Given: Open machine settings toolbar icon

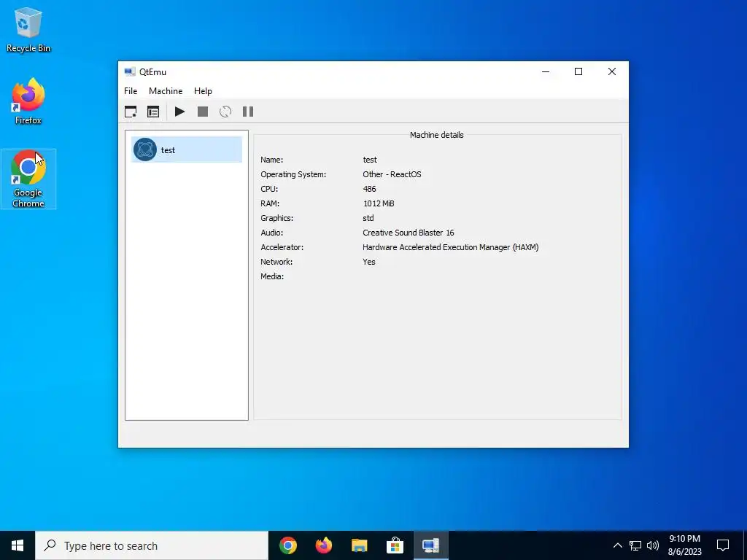Looking at the screenshot, I should click(x=153, y=112).
